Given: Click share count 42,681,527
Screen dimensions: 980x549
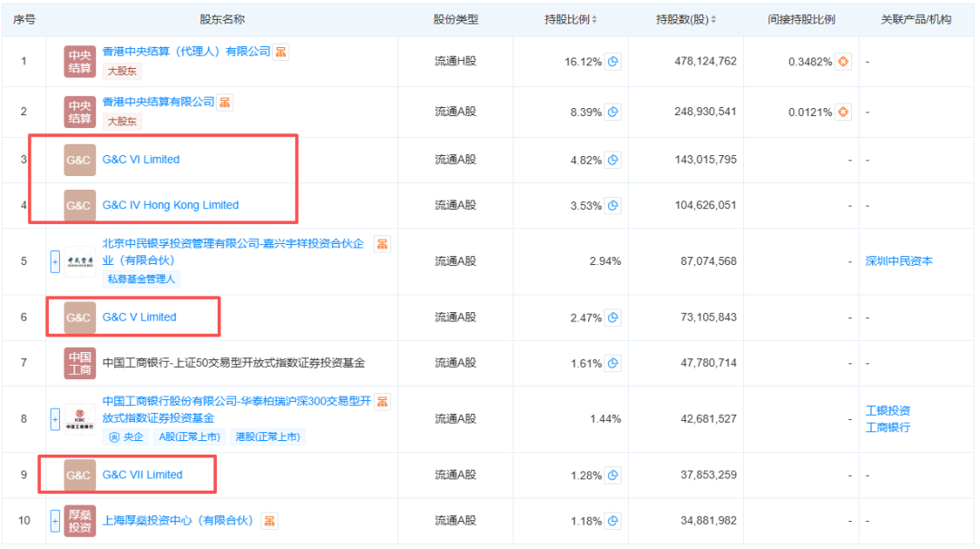Looking at the screenshot, I should 709,419.
